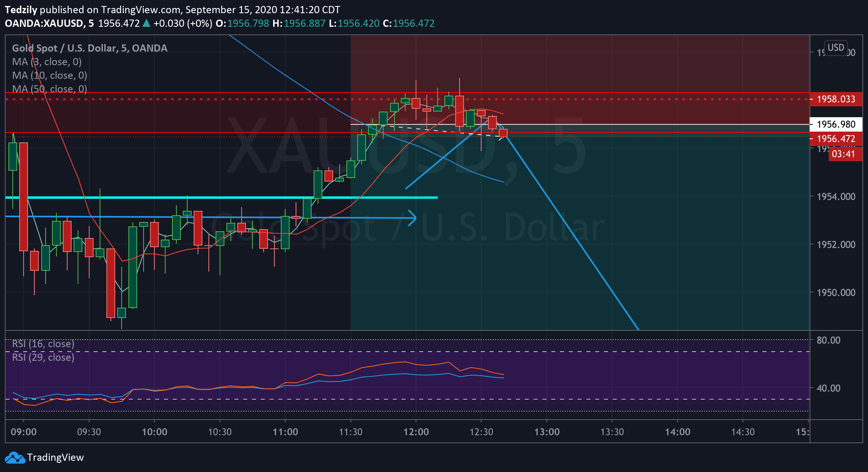
Task: Click the USD currency button on price axis
Action: [836, 48]
